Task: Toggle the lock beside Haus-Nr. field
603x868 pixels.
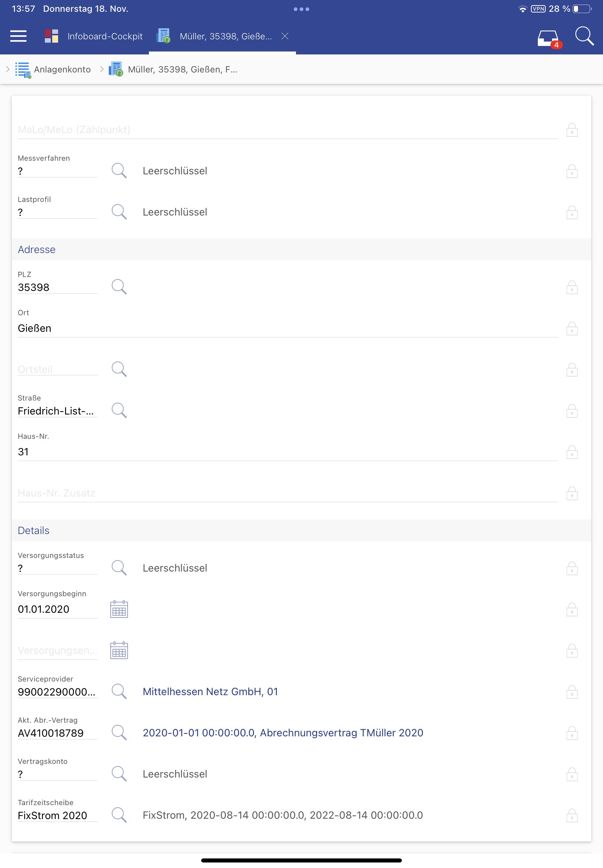Action: pyautogui.click(x=572, y=452)
